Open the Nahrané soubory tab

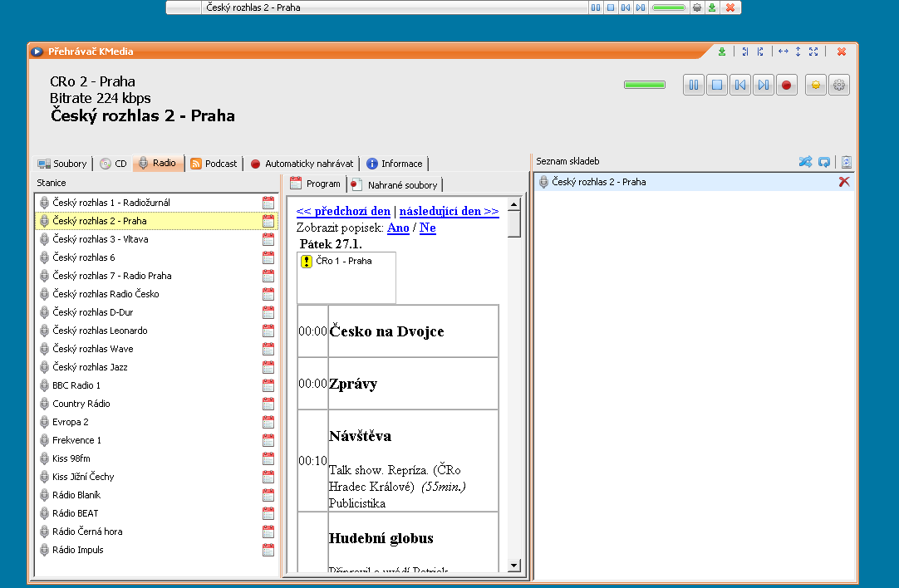(x=395, y=184)
